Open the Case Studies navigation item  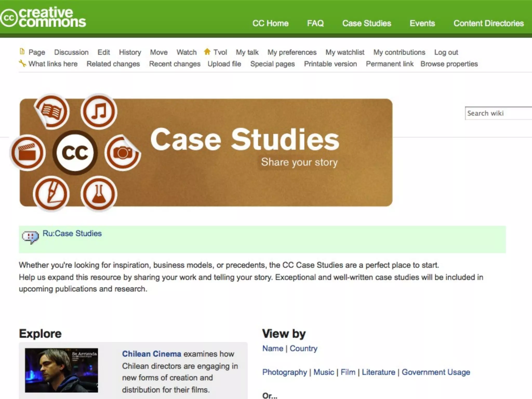click(x=366, y=23)
